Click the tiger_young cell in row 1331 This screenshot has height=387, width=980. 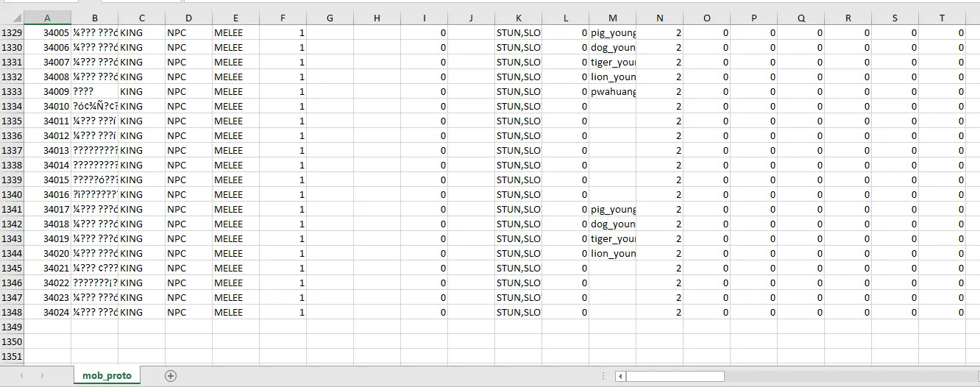click(x=612, y=62)
